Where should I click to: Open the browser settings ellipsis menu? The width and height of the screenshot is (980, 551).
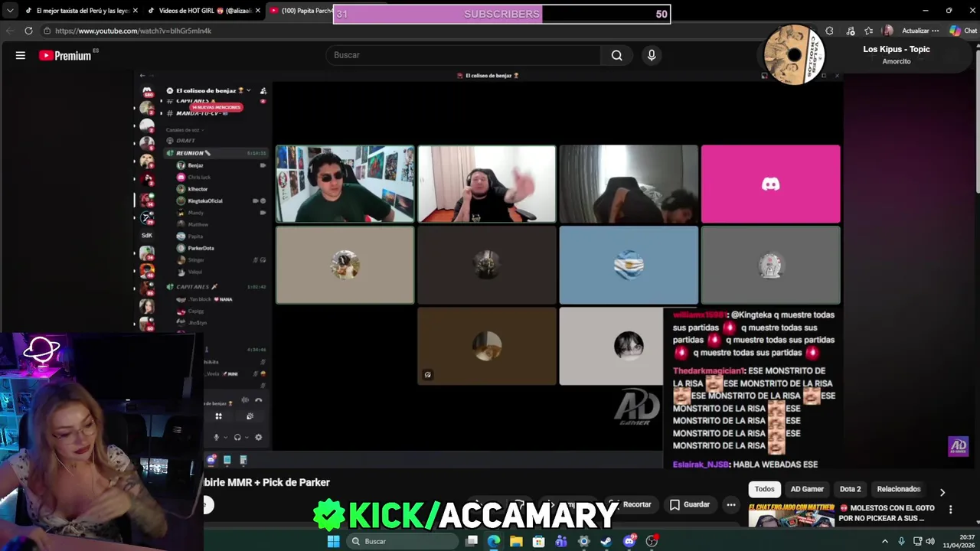tap(936, 31)
